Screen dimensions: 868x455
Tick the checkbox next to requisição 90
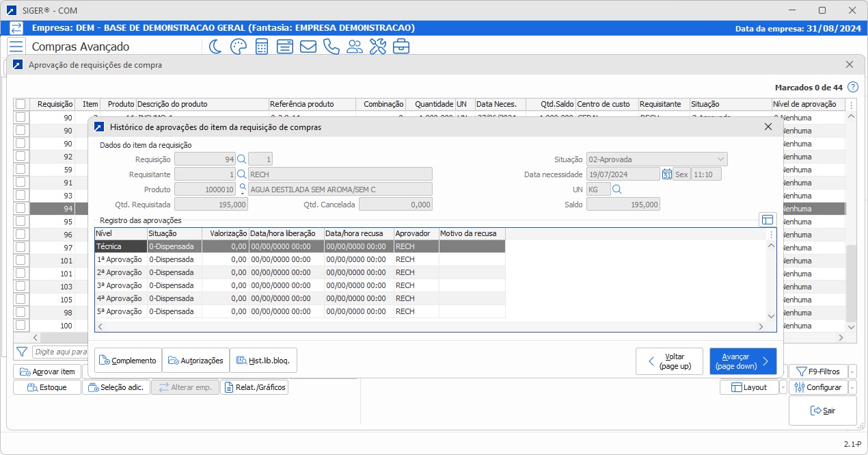tap(19, 117)
